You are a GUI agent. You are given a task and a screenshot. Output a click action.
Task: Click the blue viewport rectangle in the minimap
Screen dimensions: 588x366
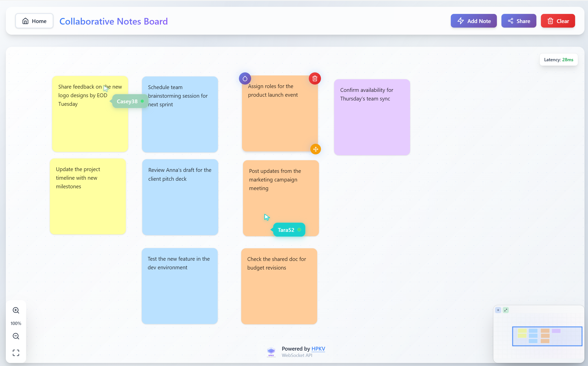pos(547,336)
